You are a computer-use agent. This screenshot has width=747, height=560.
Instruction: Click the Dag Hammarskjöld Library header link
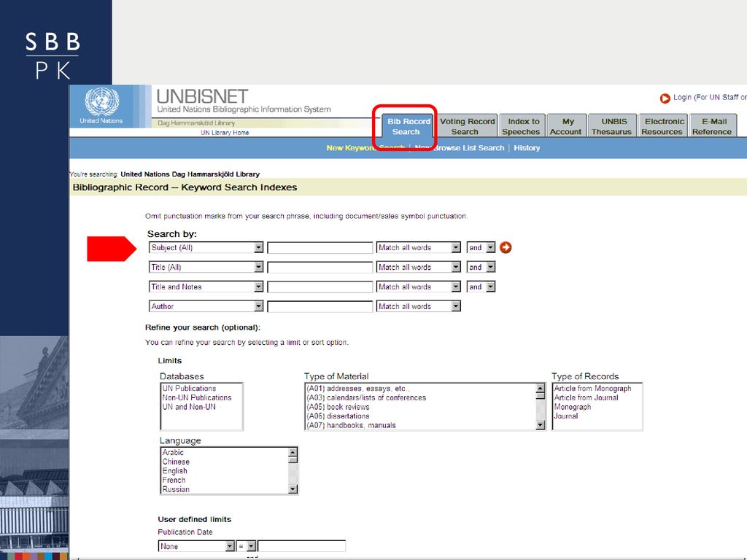[x=196, y=122]
